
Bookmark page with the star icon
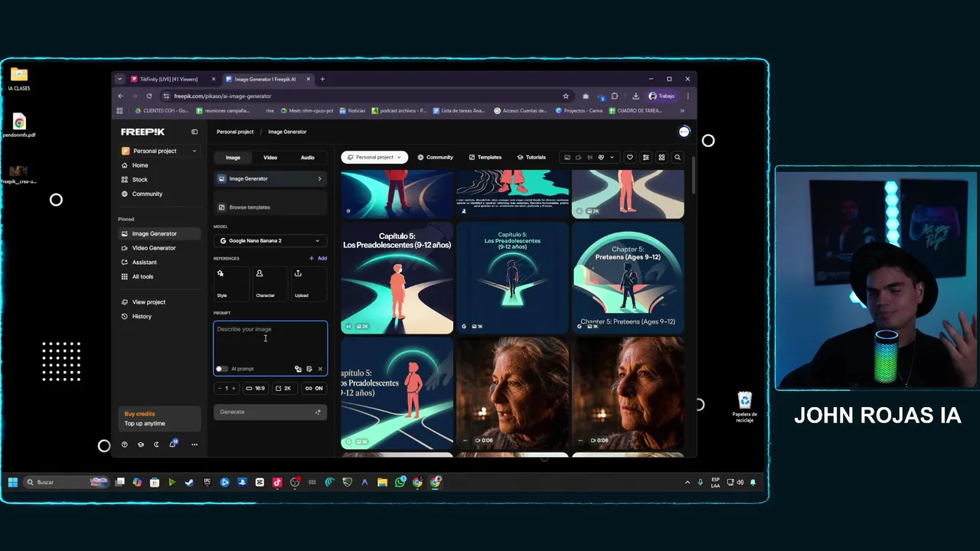tap(566, 96)
